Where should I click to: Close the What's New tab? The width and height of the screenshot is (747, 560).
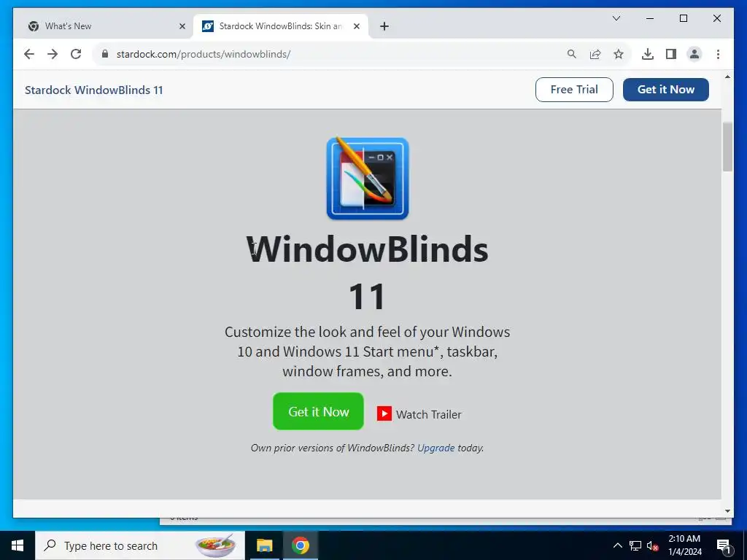tap(182, 26)
